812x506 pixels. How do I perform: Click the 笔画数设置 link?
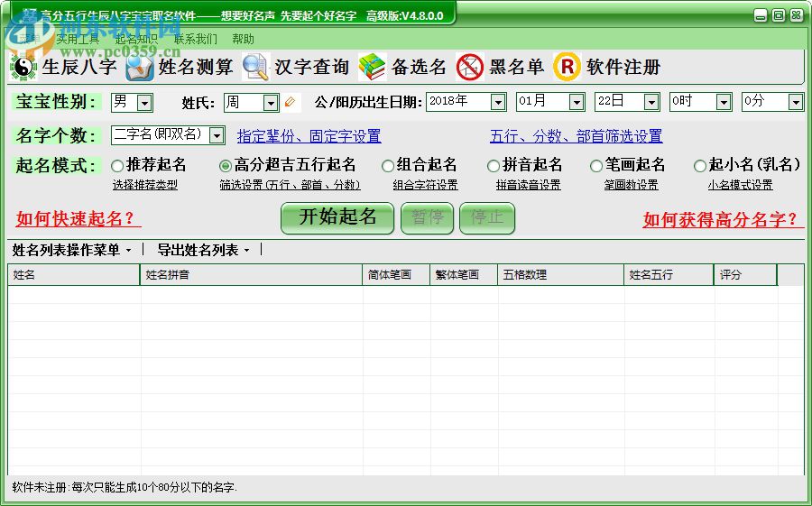pyautogui.click(x=631, y=185)
